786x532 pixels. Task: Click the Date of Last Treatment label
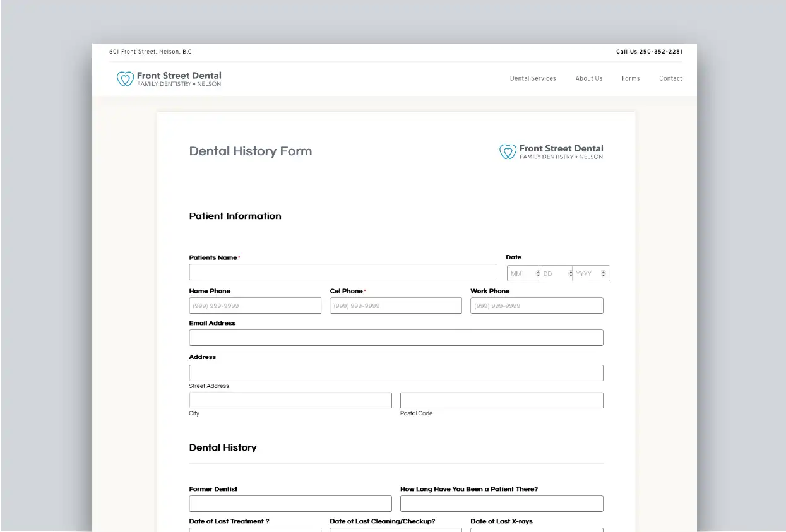pyautogui.click(x=229, y=521)
